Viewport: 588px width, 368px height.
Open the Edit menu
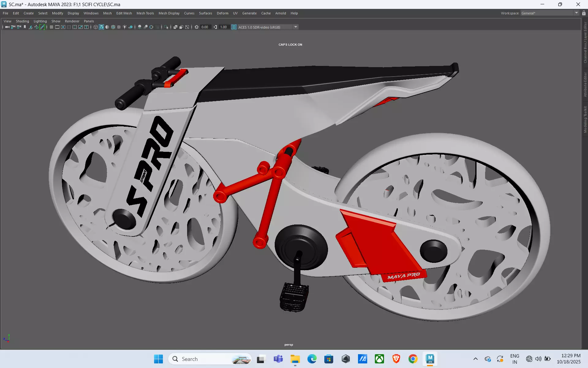[x=16, y=13]
